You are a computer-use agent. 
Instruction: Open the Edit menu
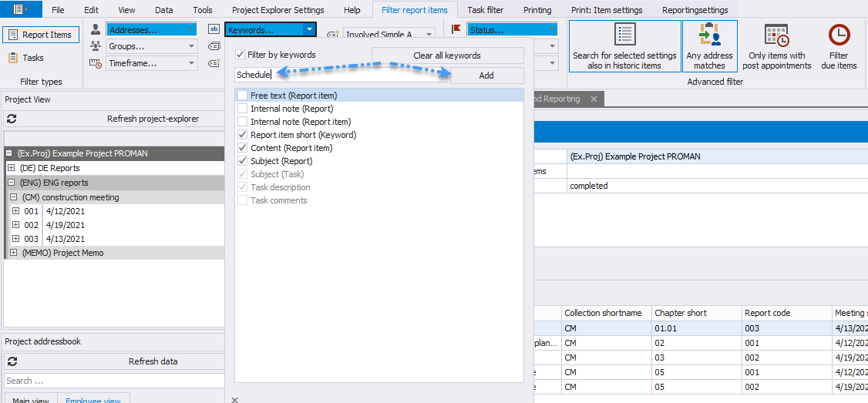[91, 10]
